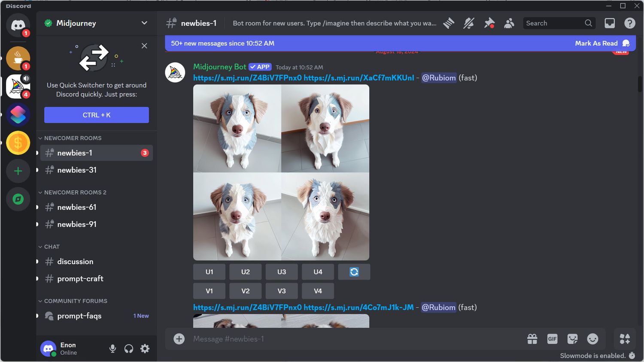Screen dimensions: 644x362
Task: Open User Settings gear icon
Action: coord(145,349)
